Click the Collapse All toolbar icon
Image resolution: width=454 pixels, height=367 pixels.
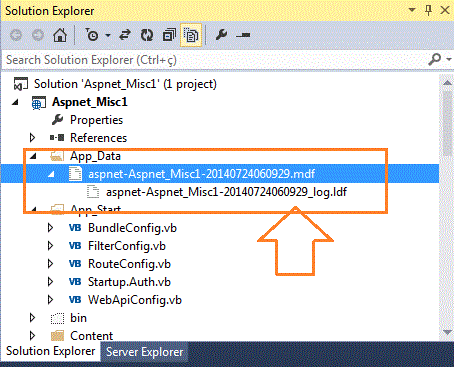click(169, 35)
